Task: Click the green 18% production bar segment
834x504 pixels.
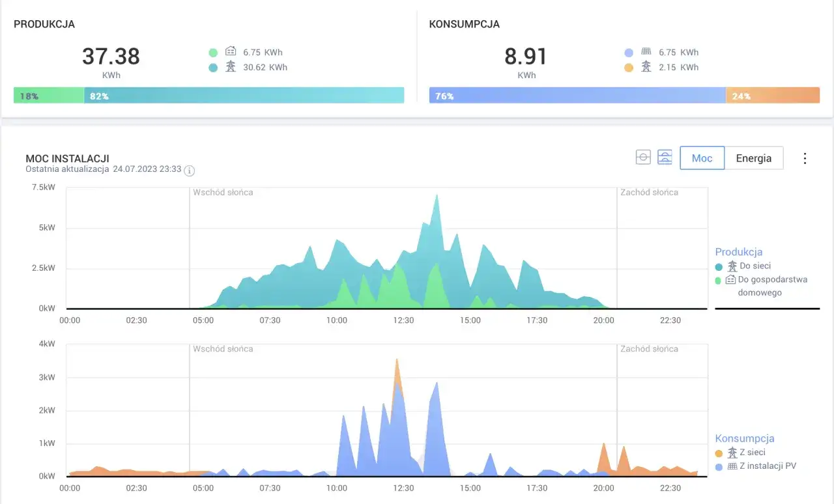Action: pyautogui.click(x=49, y=96)
